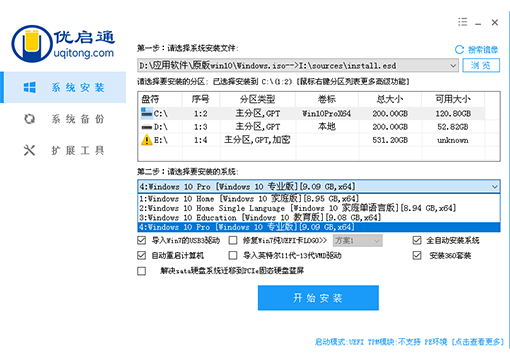
Task: Click the 开始安装 button
Action: (318, 298)
